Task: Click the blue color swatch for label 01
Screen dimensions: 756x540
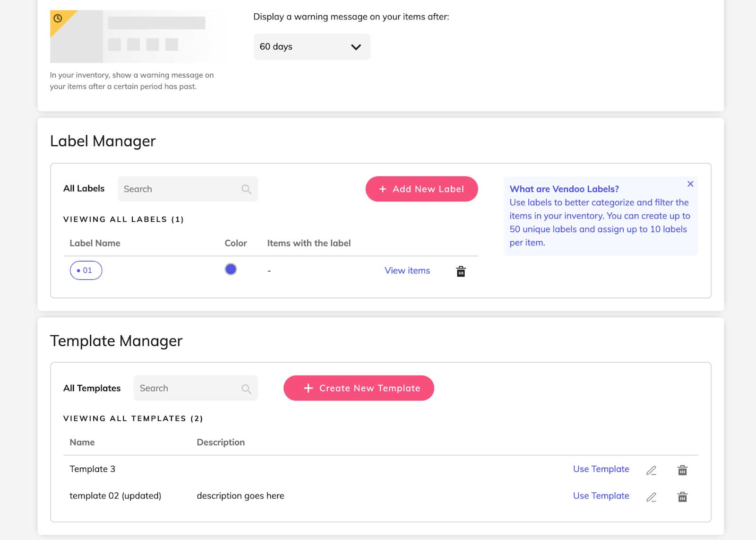Action: (x=231, y=269)
